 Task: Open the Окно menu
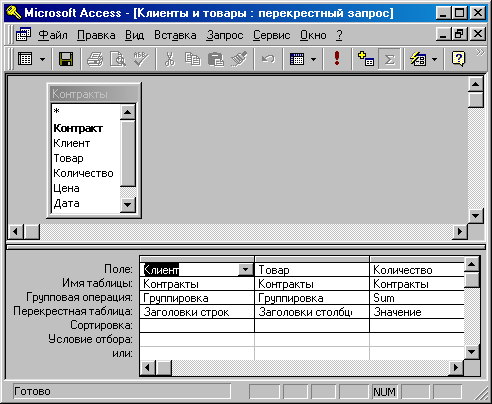point(313,35)
